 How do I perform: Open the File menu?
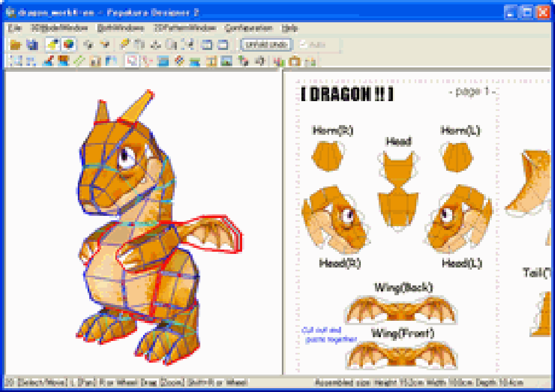tap(15, 28)
